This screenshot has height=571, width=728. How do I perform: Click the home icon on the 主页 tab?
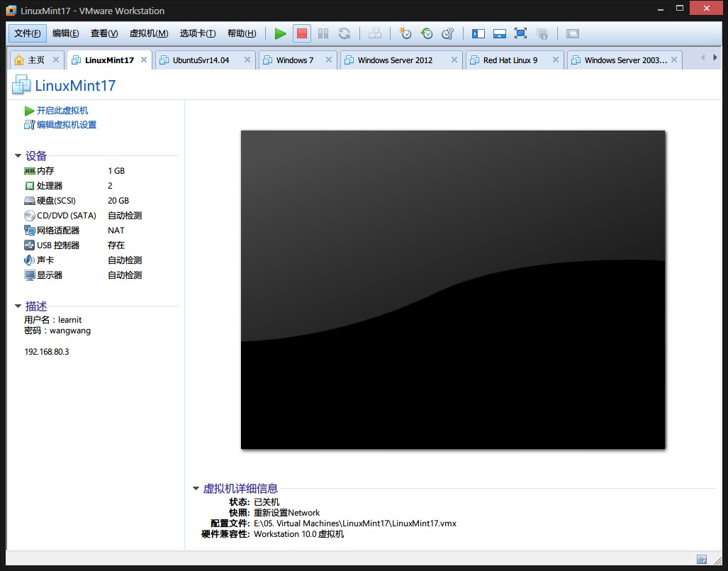point(19,60)
